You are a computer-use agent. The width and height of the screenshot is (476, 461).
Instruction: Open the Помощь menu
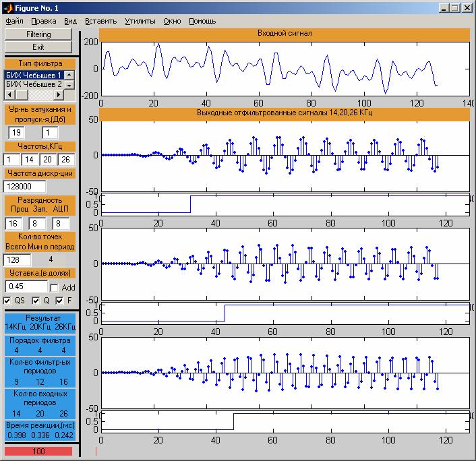pos(202,21)
